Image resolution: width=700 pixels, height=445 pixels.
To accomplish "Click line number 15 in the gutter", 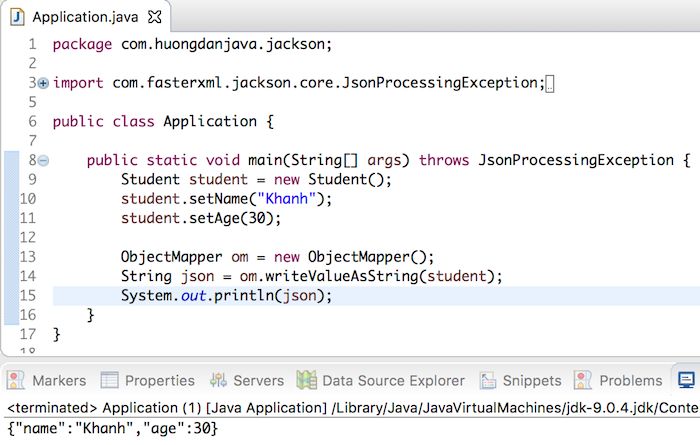I will click(28, 295).
